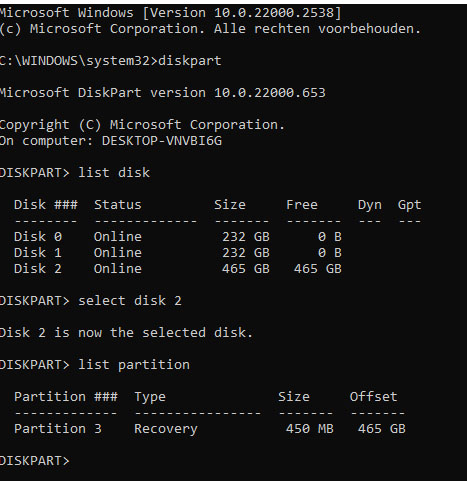The image size is (467, 481).
Task: Click the 465 GB free value for Disk 2
Action: coord(318,269)
